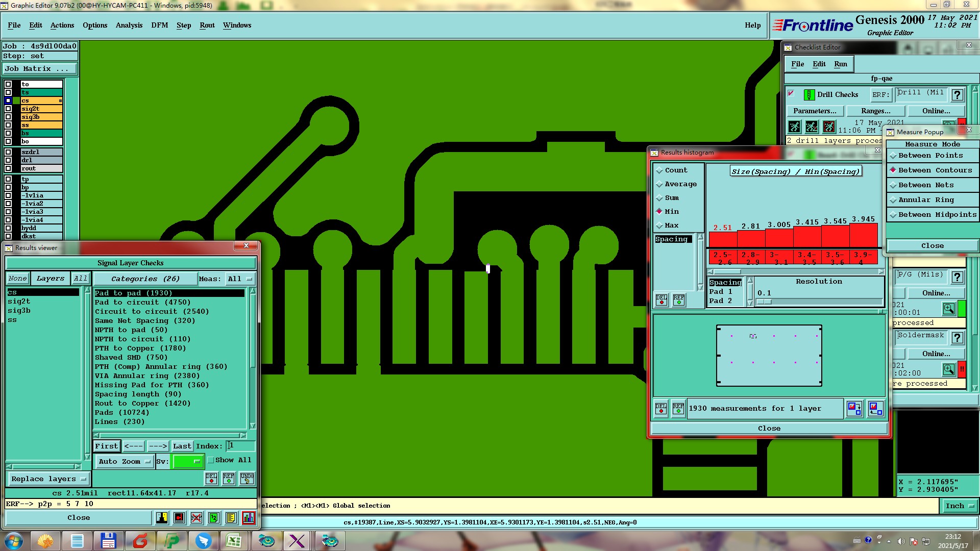Choose Between Points measure mode

pos(930,156)
